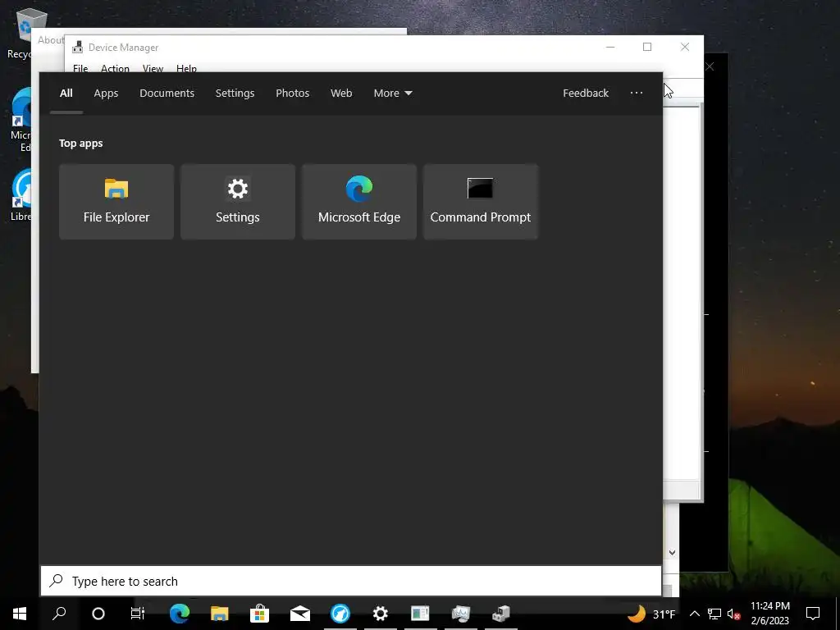Viewport: 840px width, 630px height.
Task: Switch to the Photos search tab
Action: click(293, 94)
